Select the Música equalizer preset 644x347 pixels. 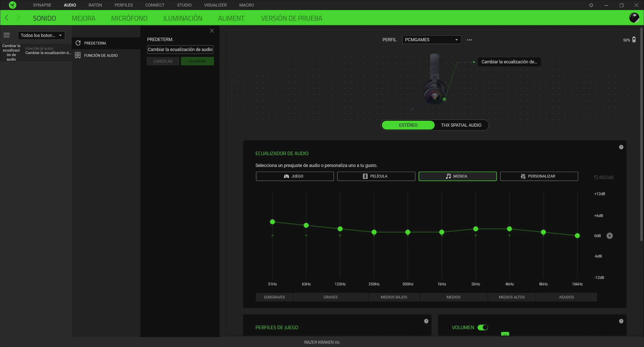point(458,176)
